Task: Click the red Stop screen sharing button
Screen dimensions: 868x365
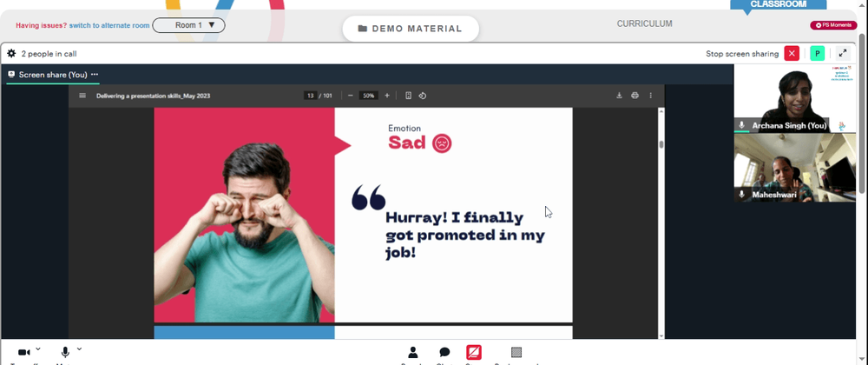Action: [792, 54]
